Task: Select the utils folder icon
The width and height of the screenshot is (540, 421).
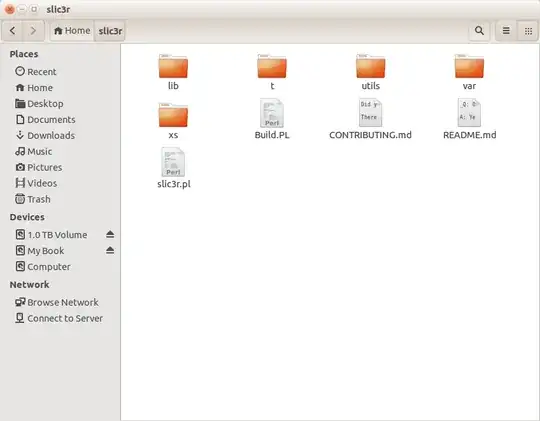Action: click(371, 66)
